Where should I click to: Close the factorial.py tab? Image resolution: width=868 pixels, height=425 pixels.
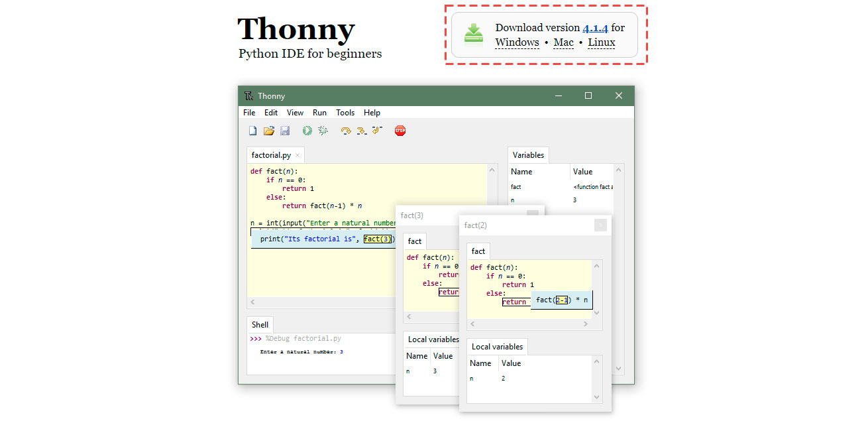[297, 154]
